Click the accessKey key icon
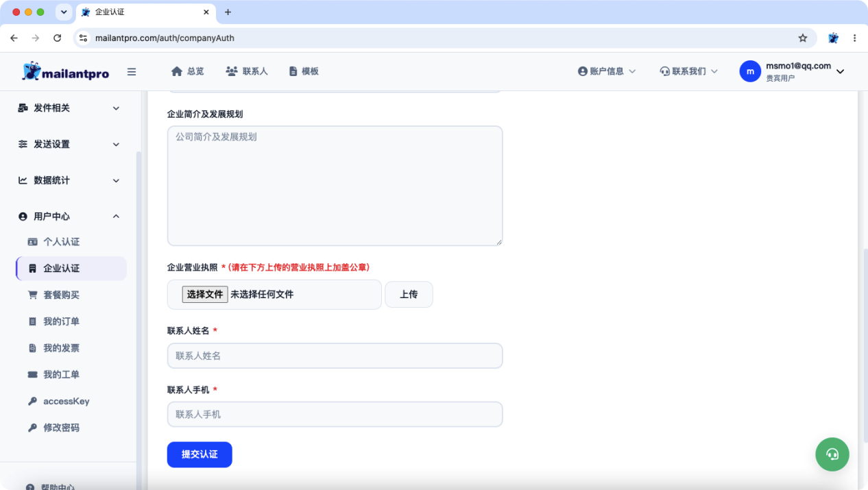Viewport: 868px width, 490px height. click(32, 402)
